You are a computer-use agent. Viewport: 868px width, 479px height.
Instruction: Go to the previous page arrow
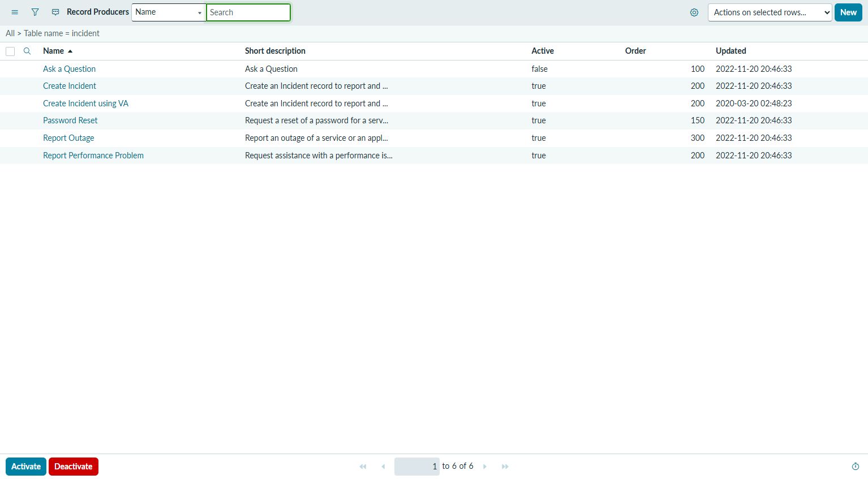click(x=383, y=467)
